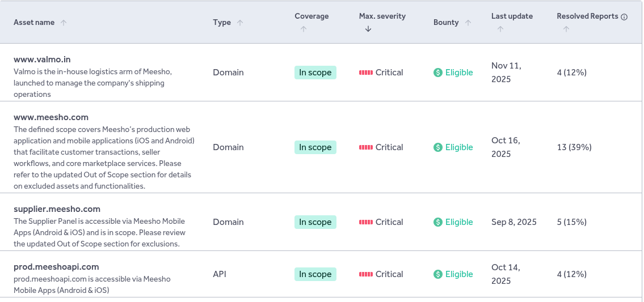The height and width of the screenshot is (302, 644).
Task: Click Resolved Reports column header label
Action: pyautogui.click(x=587, y=16)
